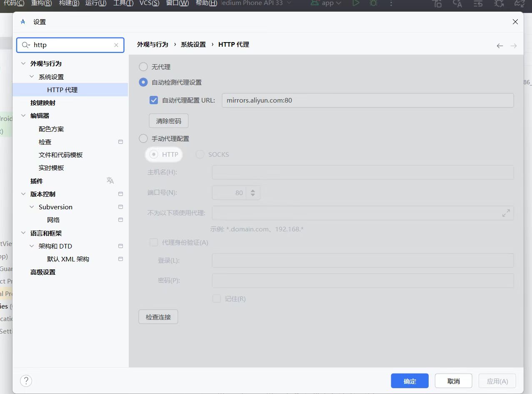Click the back navigation arrow
Image resolution: width=532 pixels, height=394 pixels.
(500, 45)
